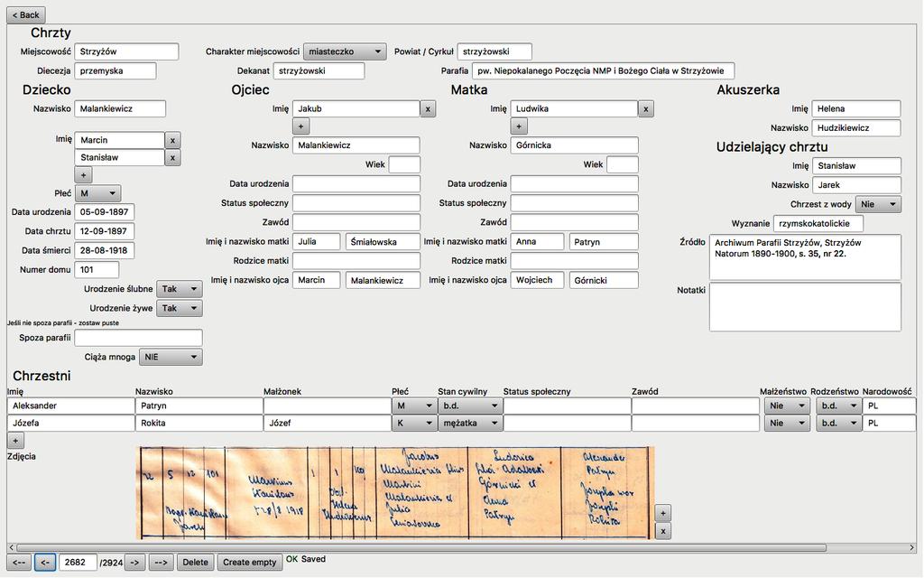Open Charakter miejscowości dropdown
924x578 pixels.
[x=345, y=51]
